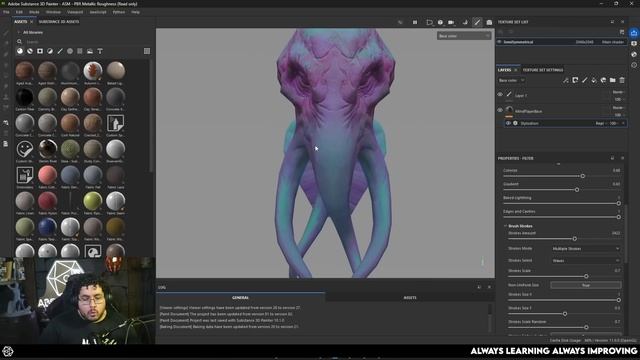
Task: Open the File menu
Action: pyautogui.click(x=6, y=12)
